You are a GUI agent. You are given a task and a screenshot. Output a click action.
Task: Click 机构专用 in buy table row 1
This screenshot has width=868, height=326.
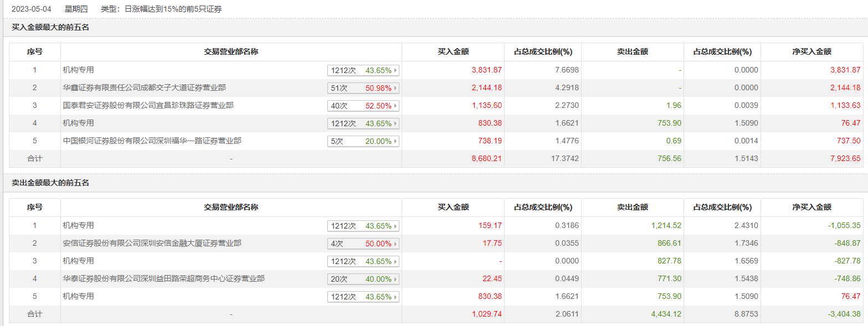(79, 70)
